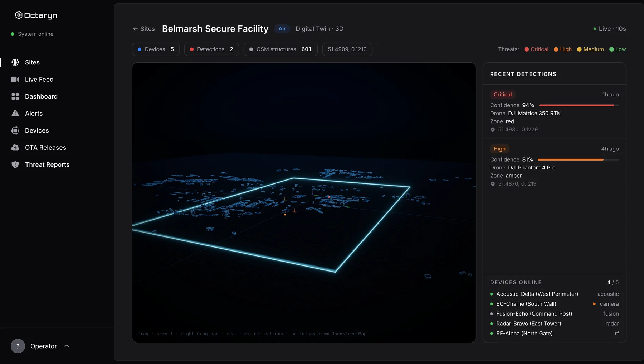This screenshot has width=644, height=364.
Task: Click the back arrow next to Sites
Action: 135,29
